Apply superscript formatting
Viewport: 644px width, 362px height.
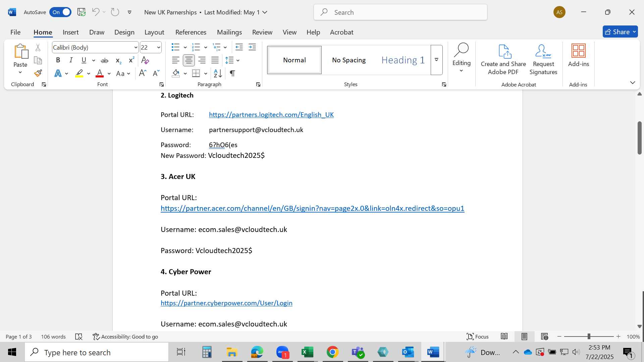point(131,60)
